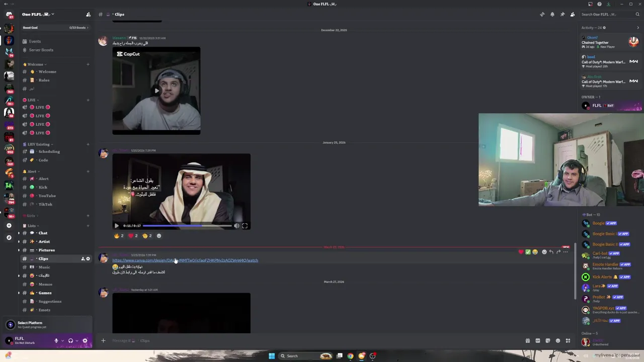Screen dimensions: 644x362
Task: Create invite for Clips channel
Action: [x=83, y=258]
